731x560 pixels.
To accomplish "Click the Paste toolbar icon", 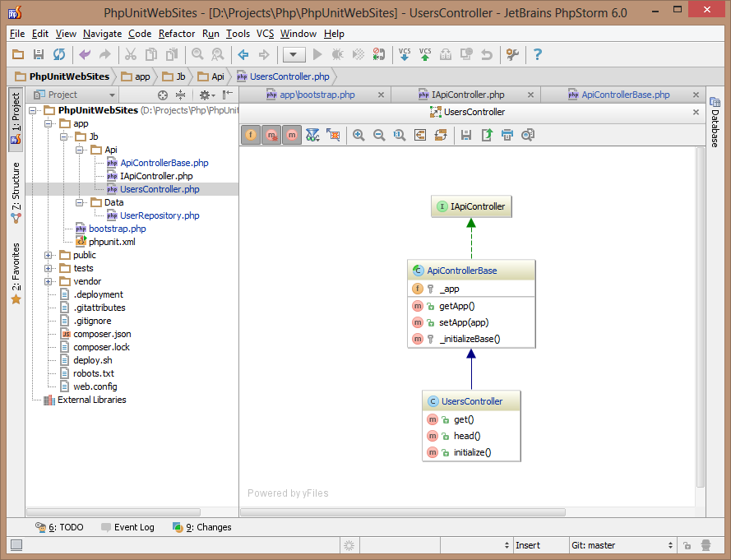I will [172, 54].
